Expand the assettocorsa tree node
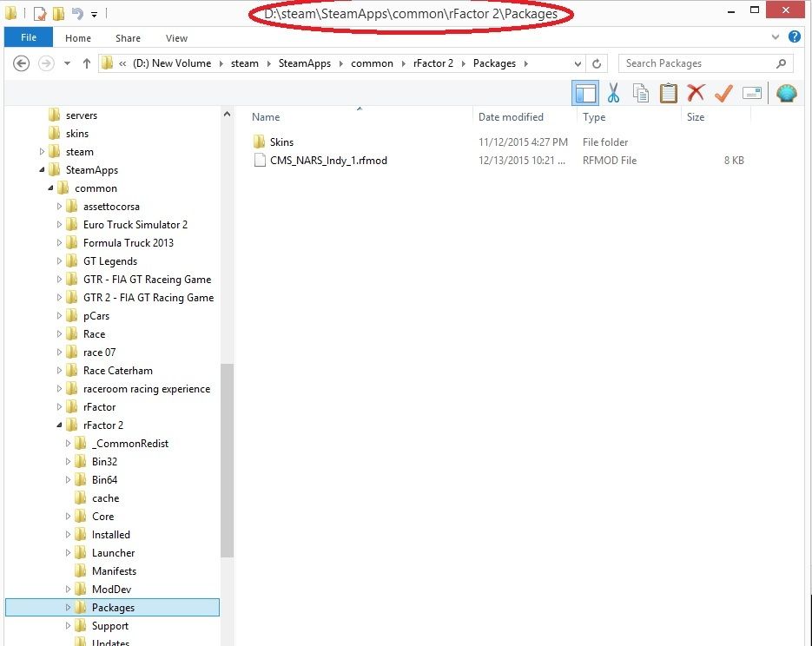The height and width of the screenshot is (646, 812). (60, 206)
